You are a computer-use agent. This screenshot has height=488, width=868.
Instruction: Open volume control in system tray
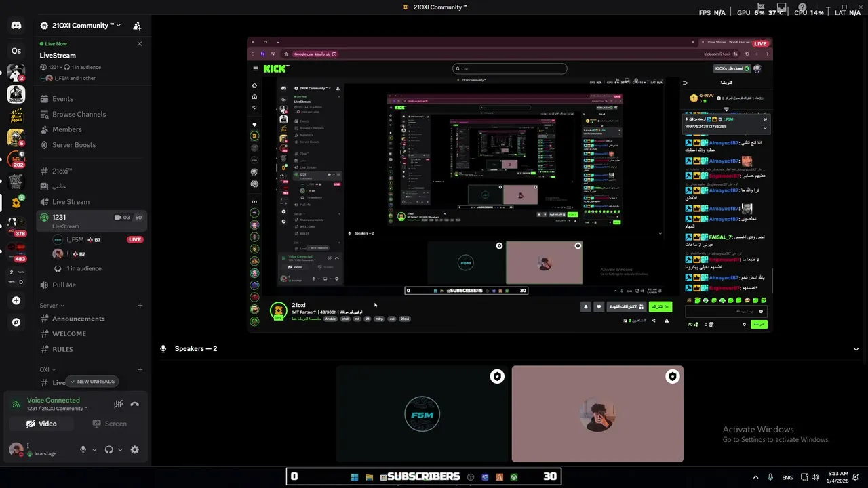point(815,477)
